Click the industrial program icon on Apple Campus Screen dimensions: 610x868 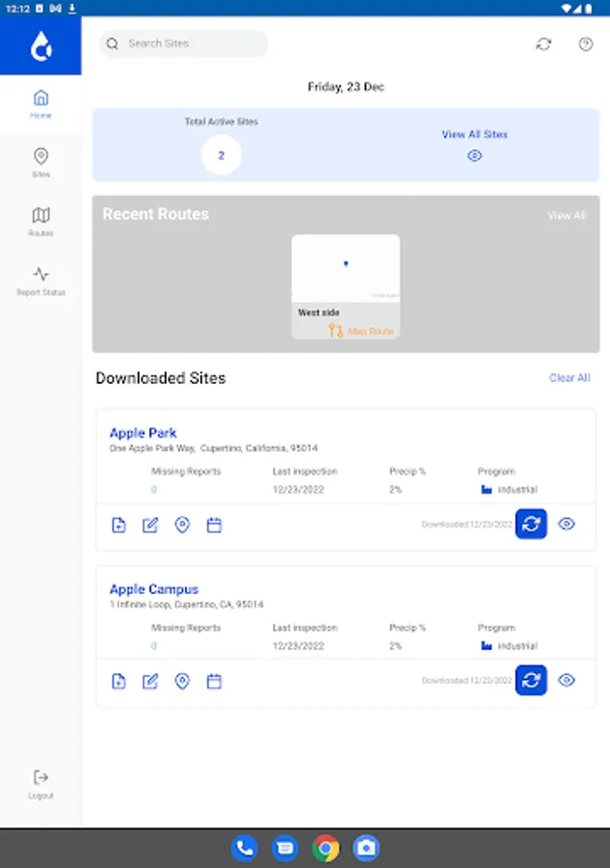coord(487,645)
